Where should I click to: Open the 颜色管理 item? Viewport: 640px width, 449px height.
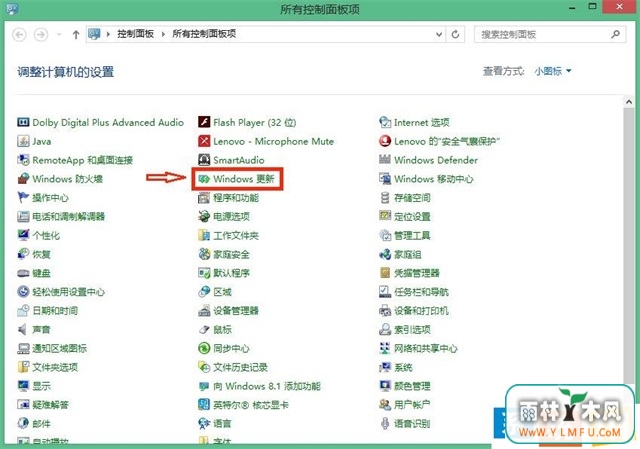pos(405,386)
